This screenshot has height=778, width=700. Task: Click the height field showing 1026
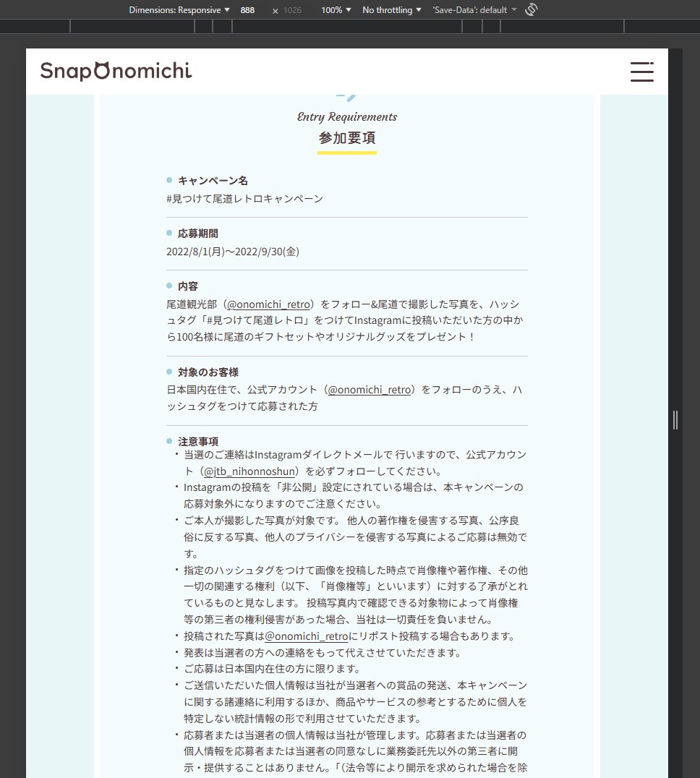coord(293,10)
